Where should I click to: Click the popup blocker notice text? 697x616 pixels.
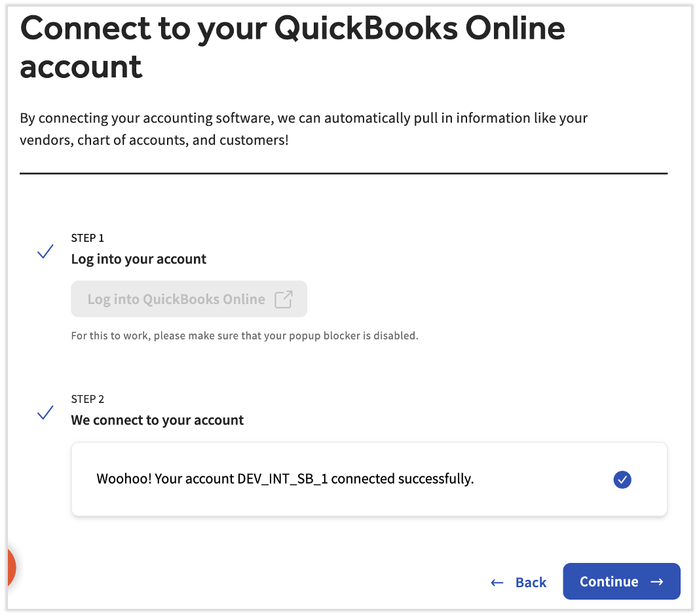(x=244, y=336)
